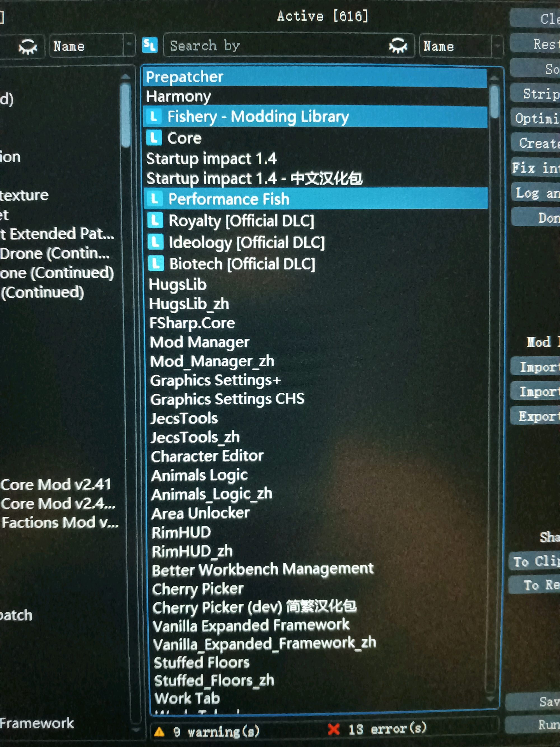Select Core Mod v2.41 in left list
The height and width of the screenshot is (747, 560).
click(56, 485)
